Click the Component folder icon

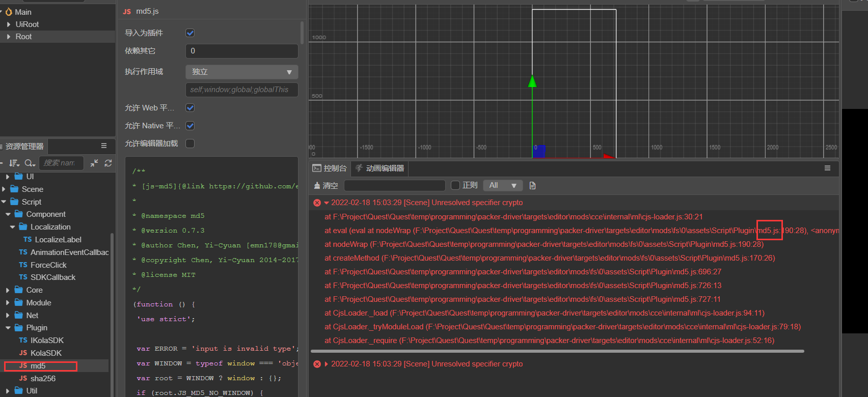(x=19, y=214)
